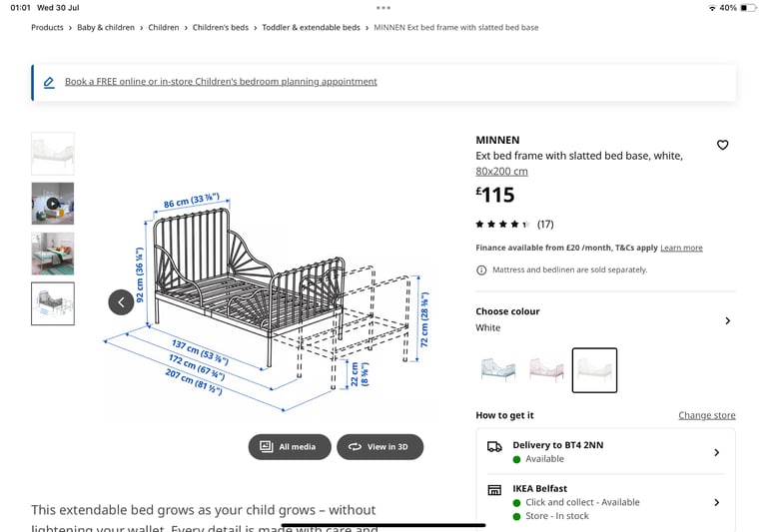
Task: Expand the Choose colour section
Action: (x=605, y=319)
